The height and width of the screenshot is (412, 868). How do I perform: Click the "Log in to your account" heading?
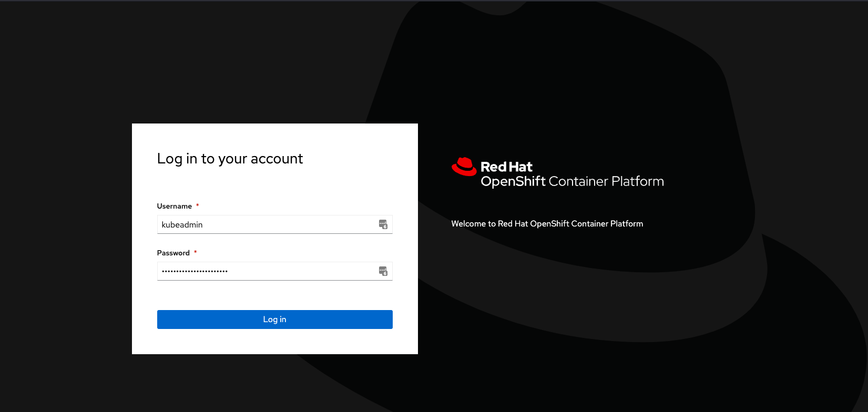pyautogui.click(x=230, y=159)
